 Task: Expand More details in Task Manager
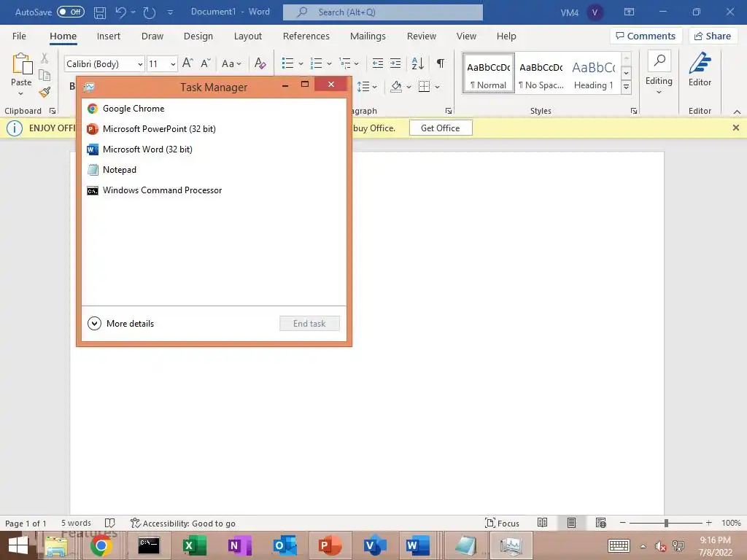pos(121,323)
